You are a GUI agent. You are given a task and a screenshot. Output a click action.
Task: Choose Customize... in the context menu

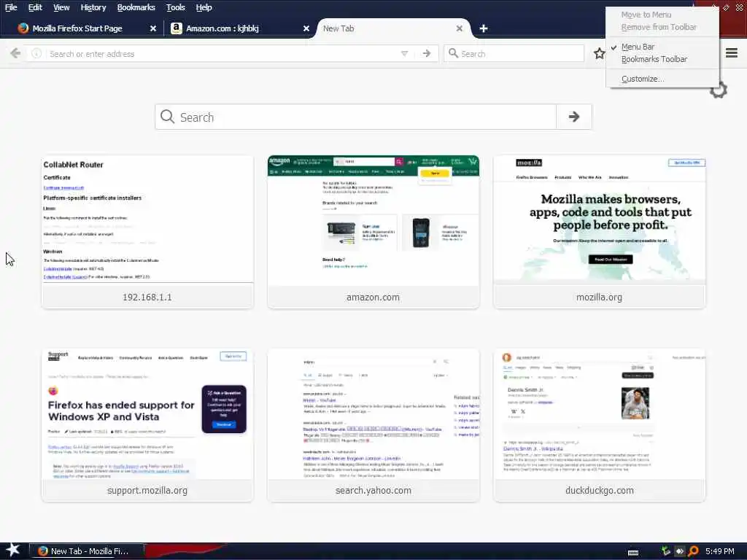tap(662, 79)
